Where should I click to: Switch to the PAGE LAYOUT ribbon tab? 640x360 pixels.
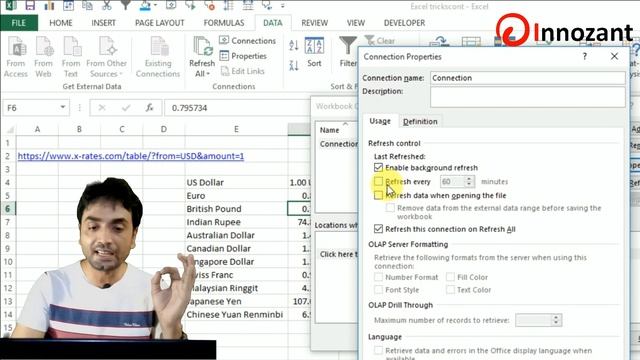point(160,23)
